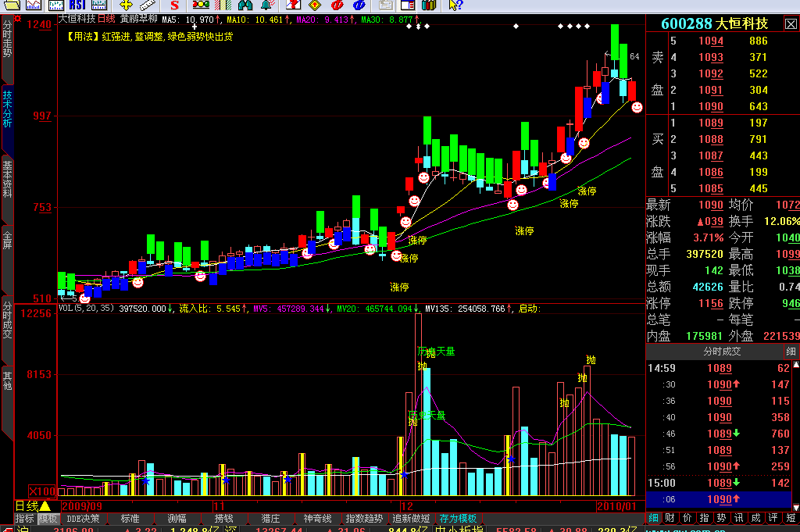The image size is (800, 532).
Task: Click the context help arrow icon
Action: click(x=455, y=5)
